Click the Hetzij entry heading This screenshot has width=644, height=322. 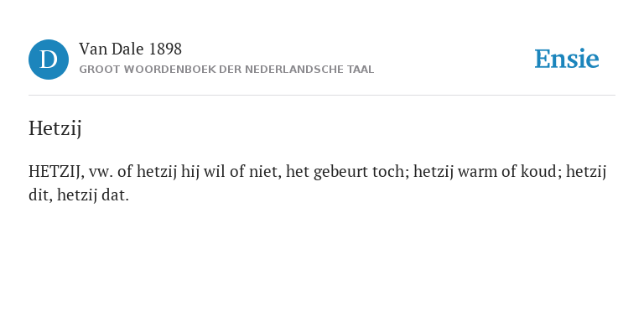(x=55, y=128)
